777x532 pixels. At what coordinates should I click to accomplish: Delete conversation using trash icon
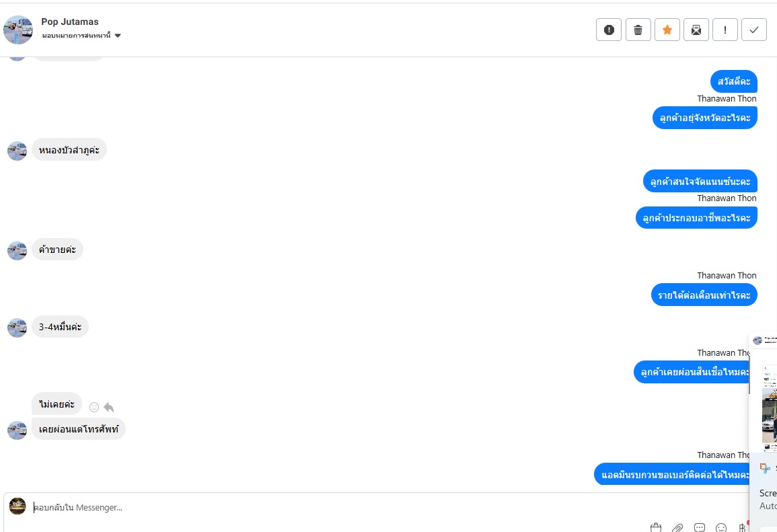pyautogui.click(x=638, y=30)
